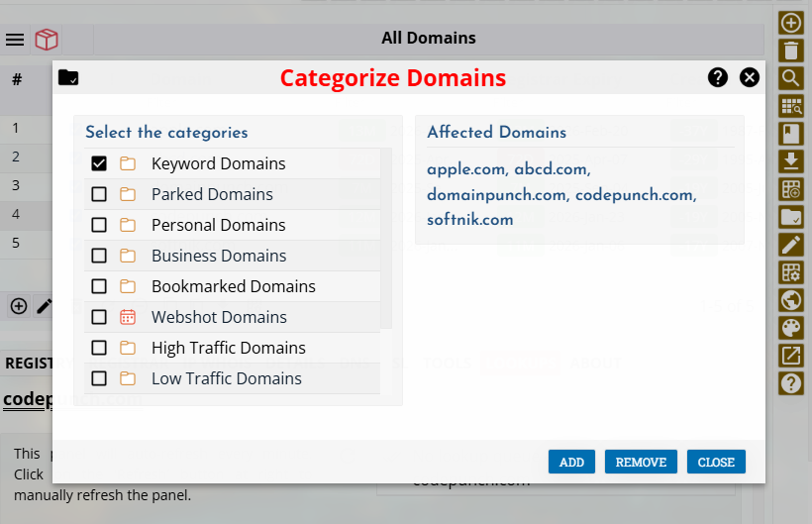Open the categorize folder icon in sidebar
Image resolution: width=812 pixels, height=524 pixels.
(x=791, y=217)
